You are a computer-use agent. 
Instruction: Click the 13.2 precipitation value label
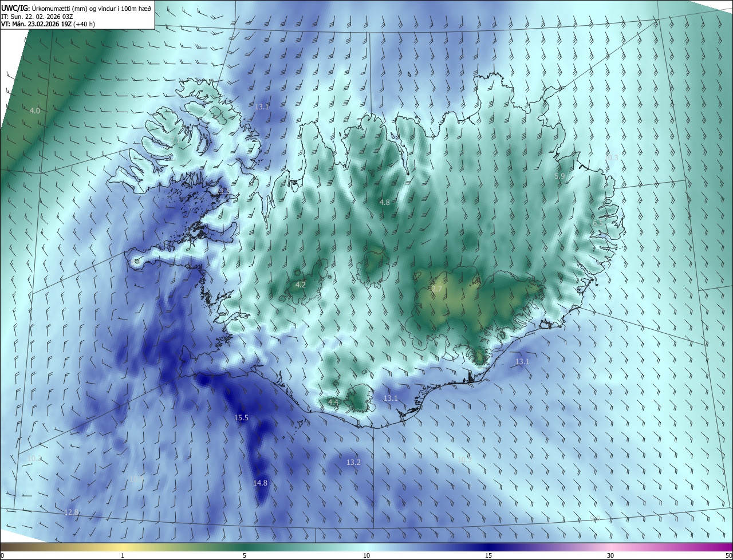[x=354, y=462]
